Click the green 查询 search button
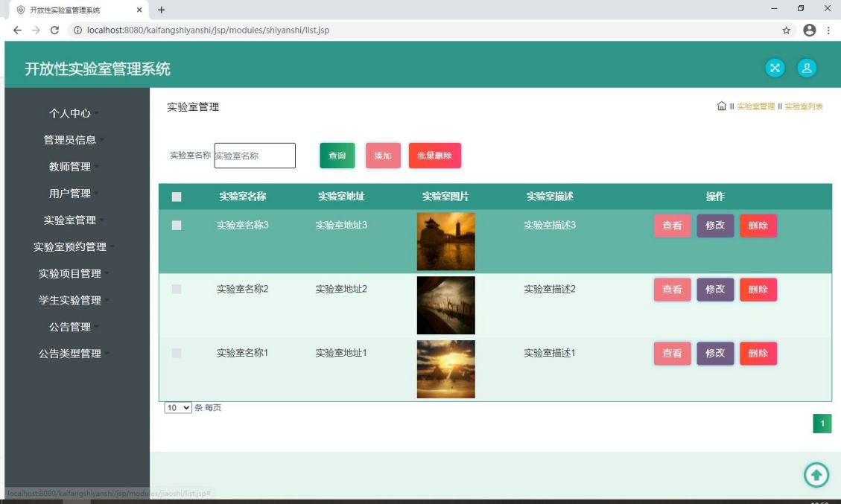 337,156
